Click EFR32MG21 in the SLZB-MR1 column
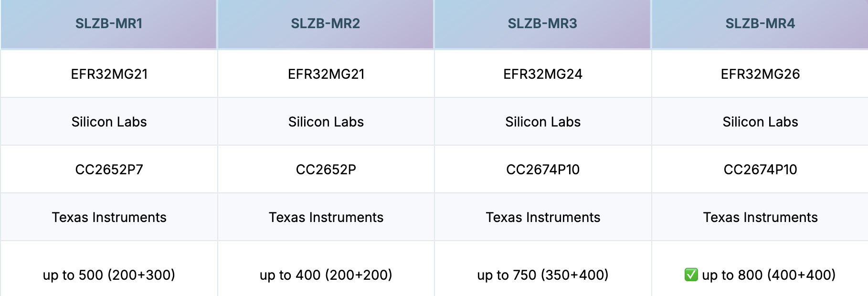This screenshot has height=296, width=868. (x=109, y=74)
